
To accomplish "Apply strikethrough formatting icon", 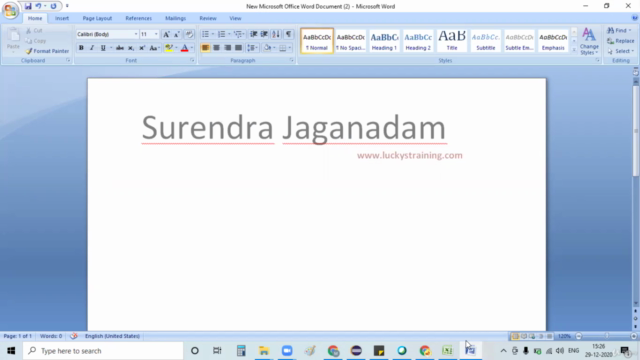I will point(120,48).
